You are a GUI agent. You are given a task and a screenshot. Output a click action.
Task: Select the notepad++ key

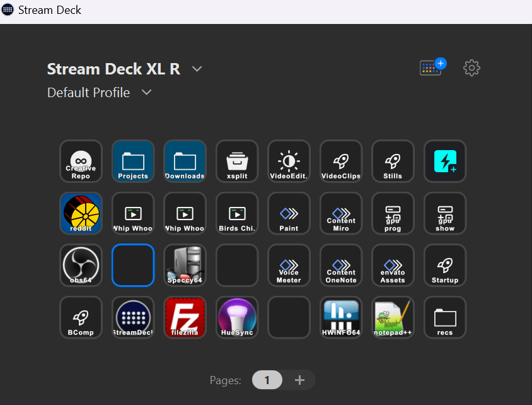click(393, 317)
